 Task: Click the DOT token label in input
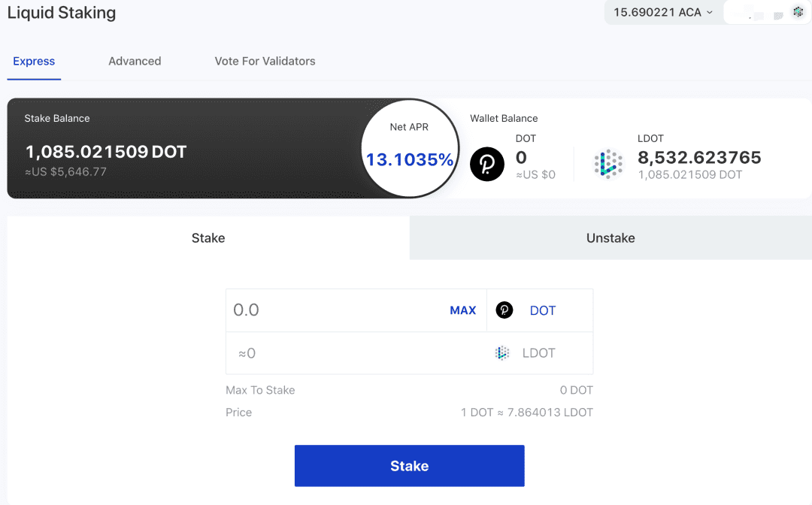pyautogui.click(x=542, y=310)
